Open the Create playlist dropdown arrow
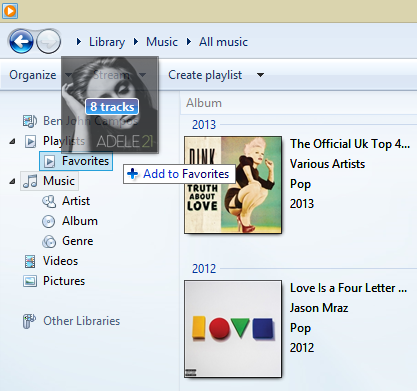The width and height of the screenshot is (417, 391). coord(260,75)
